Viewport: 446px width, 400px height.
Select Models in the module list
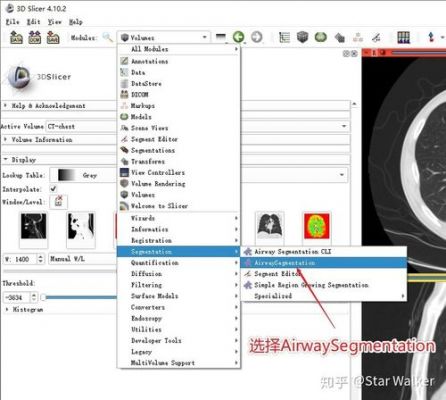(179, 117)
